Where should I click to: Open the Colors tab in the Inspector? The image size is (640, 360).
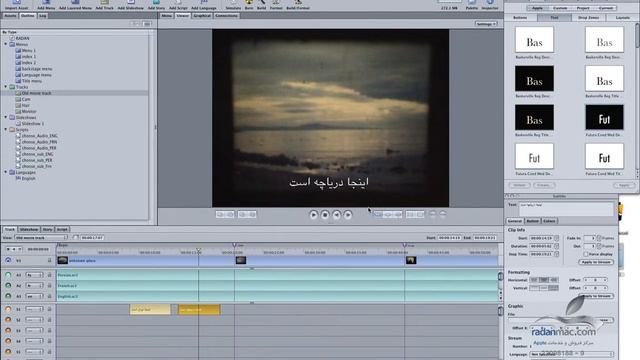click(x=549, y=221)
